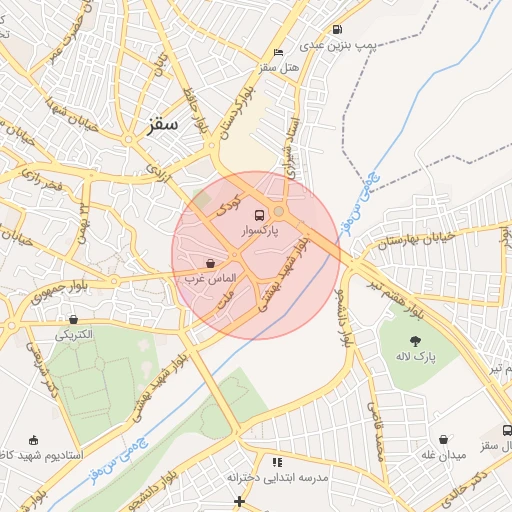Screen dimensions: 512x512
Task: Select the black cross icon at map bottom
Action: (239, 501)
